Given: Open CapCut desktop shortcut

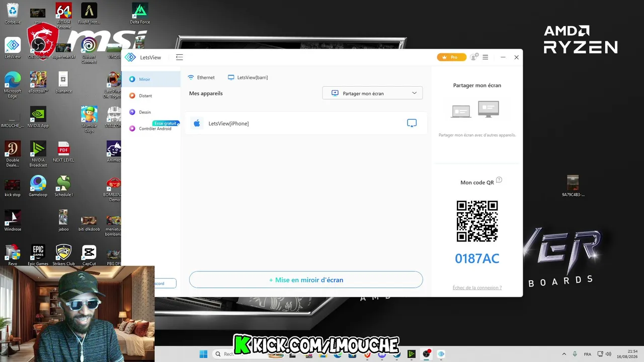Looking at the screenshot, I should (89, 255).
